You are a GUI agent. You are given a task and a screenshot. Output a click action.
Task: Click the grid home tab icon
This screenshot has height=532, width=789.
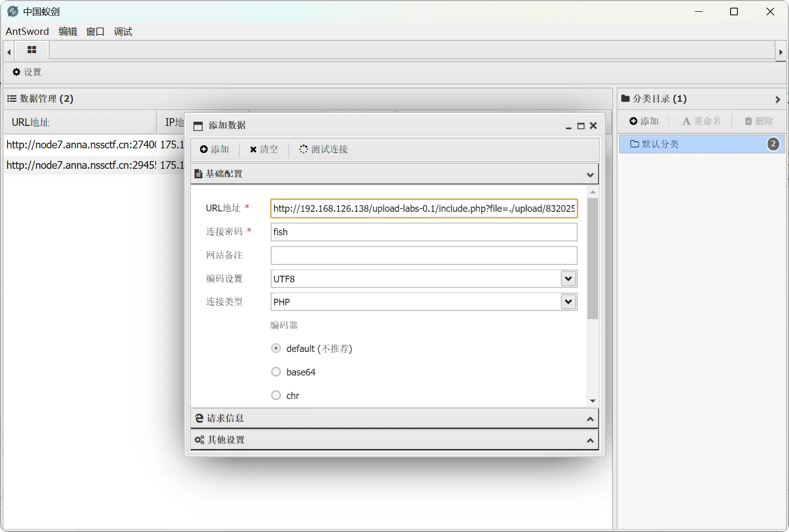click(32, 50)
